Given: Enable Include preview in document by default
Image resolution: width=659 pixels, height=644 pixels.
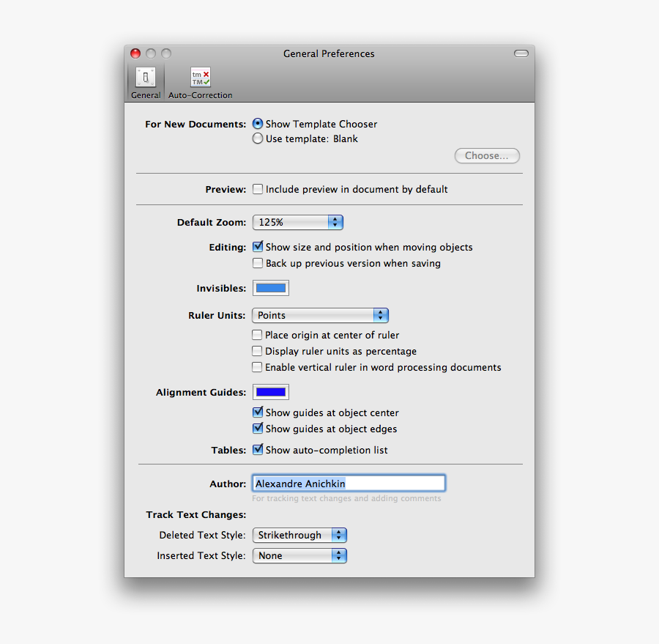Looking at the screenshot, I should (x=258, y=189).
